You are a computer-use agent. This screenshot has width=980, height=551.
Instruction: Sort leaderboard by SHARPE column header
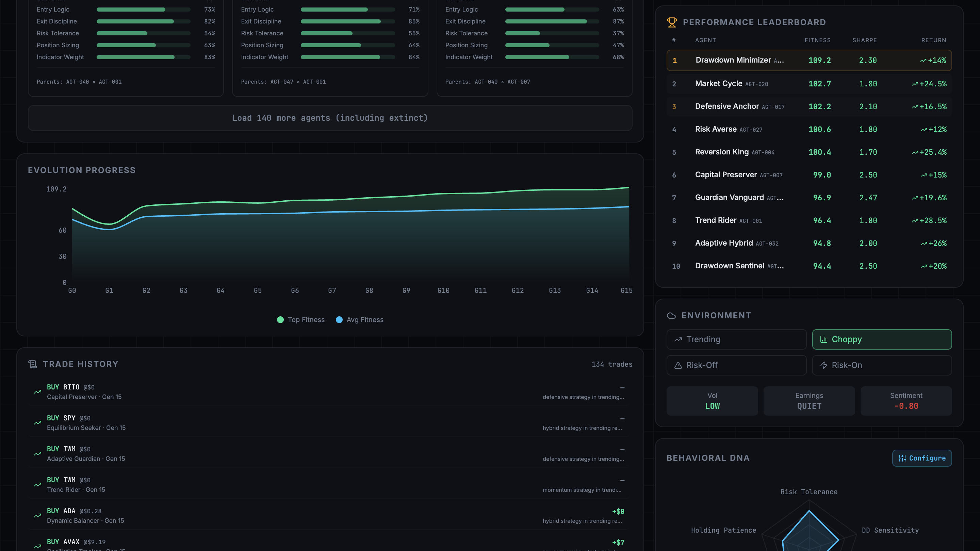coord(864,40)
